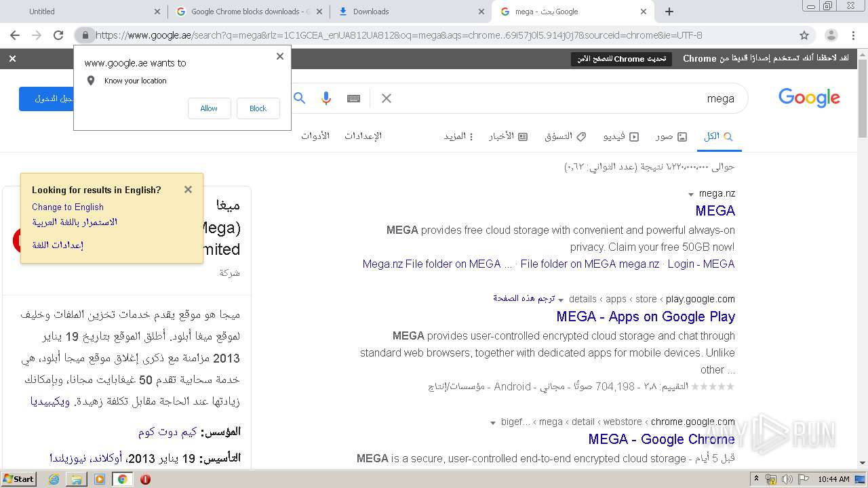
Task: Expand the dropdown arrow next to mega.nz
Action: pyautogui.click(x=691, y=195)
